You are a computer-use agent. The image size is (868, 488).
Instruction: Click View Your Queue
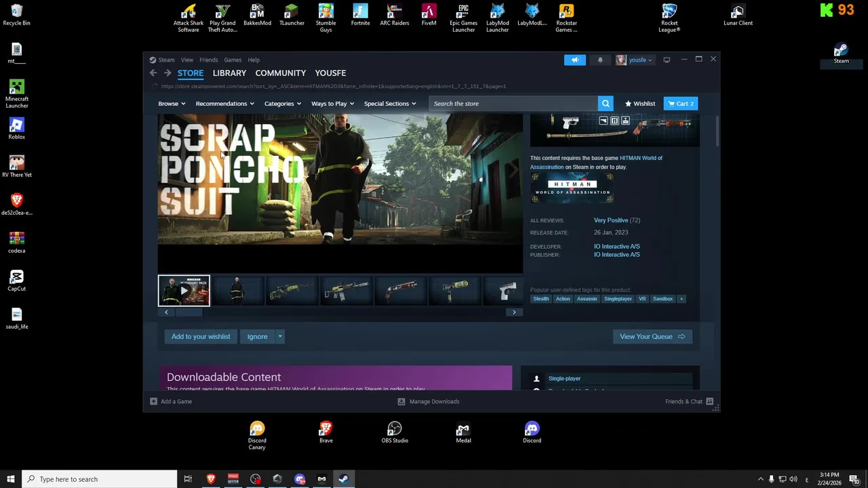coord(652,336)
